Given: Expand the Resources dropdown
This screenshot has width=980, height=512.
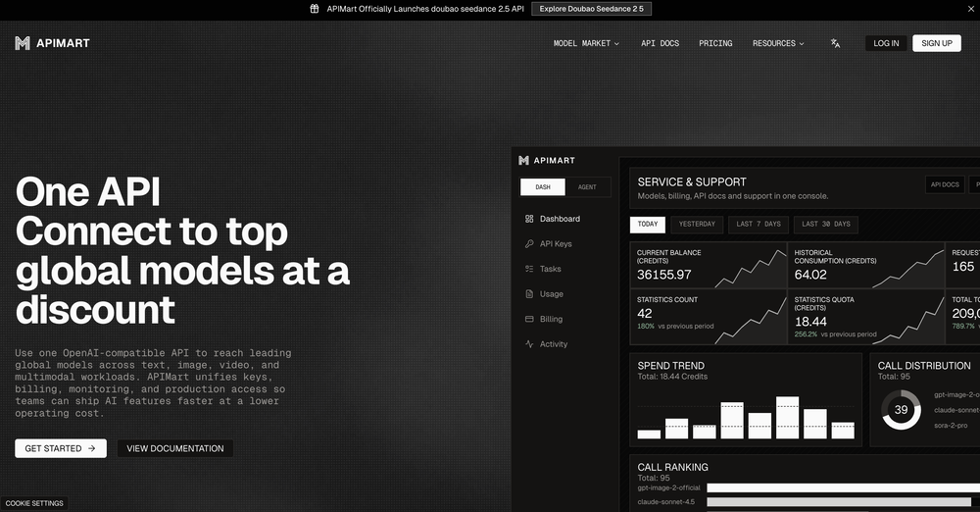Looking at the screenshot, I should click(778, 43).
